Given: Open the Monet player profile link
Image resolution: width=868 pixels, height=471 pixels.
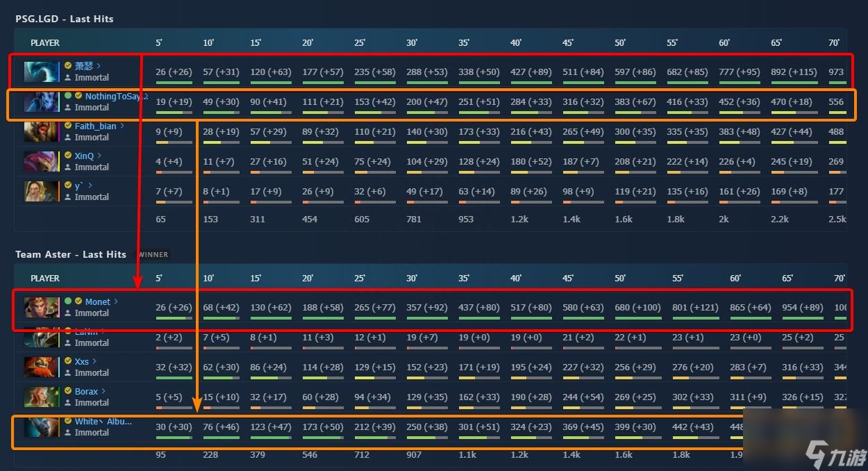Looking at the screenshot, I should coord(98,301).
